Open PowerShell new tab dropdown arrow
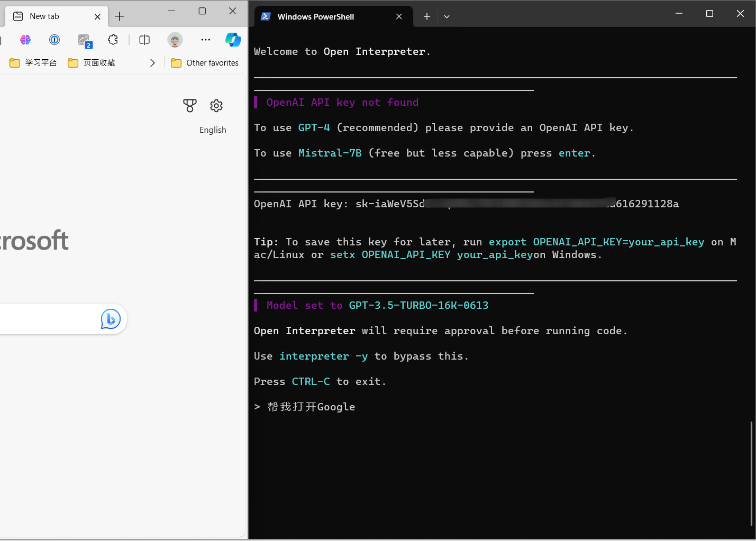The height and width of the screenshot is (541, 756). click(x=447, y=16)
